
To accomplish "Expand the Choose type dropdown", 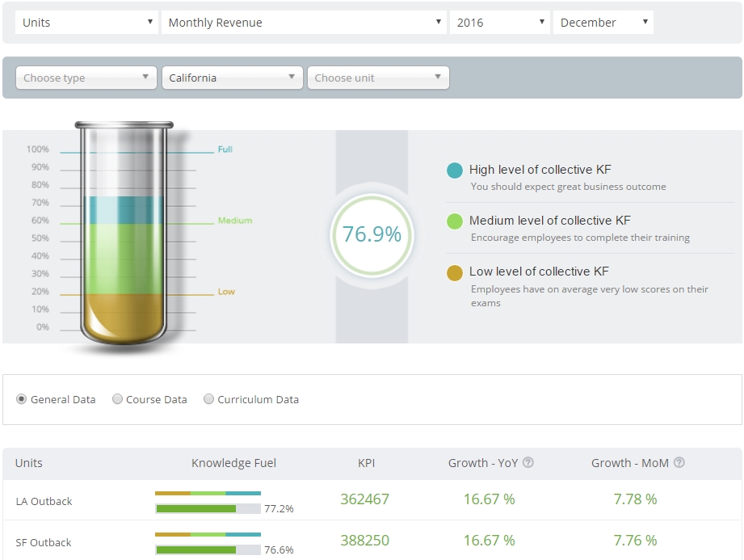I will (x=86, y=78).
